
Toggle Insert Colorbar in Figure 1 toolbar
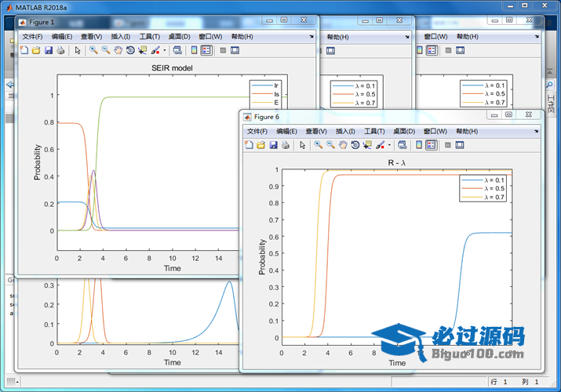coord(194,50)
